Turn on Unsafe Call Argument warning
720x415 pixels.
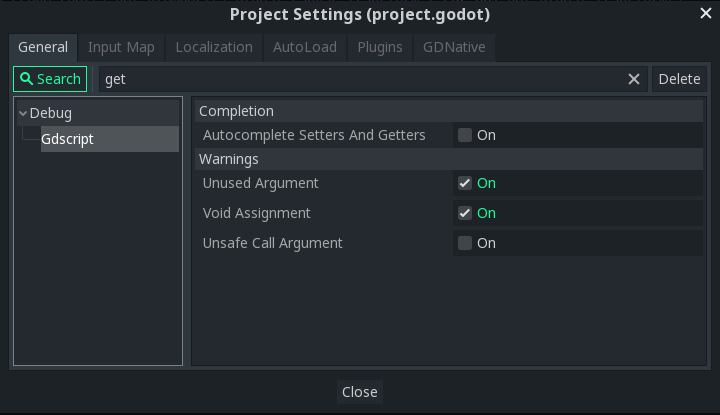[465, 243]
